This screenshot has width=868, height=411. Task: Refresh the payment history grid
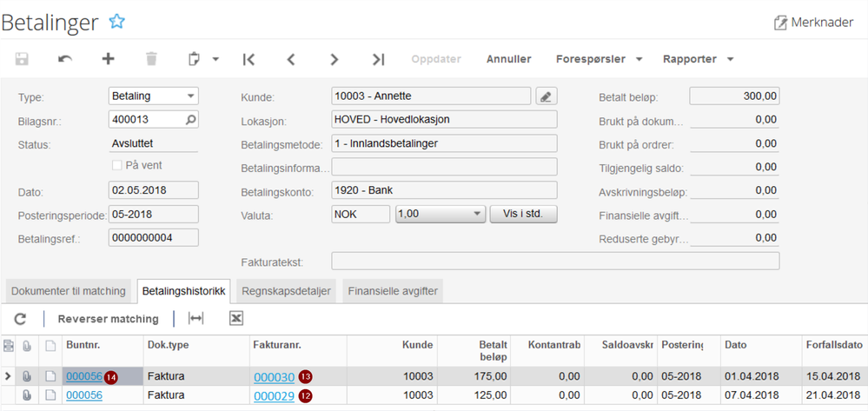pos(21,319)
